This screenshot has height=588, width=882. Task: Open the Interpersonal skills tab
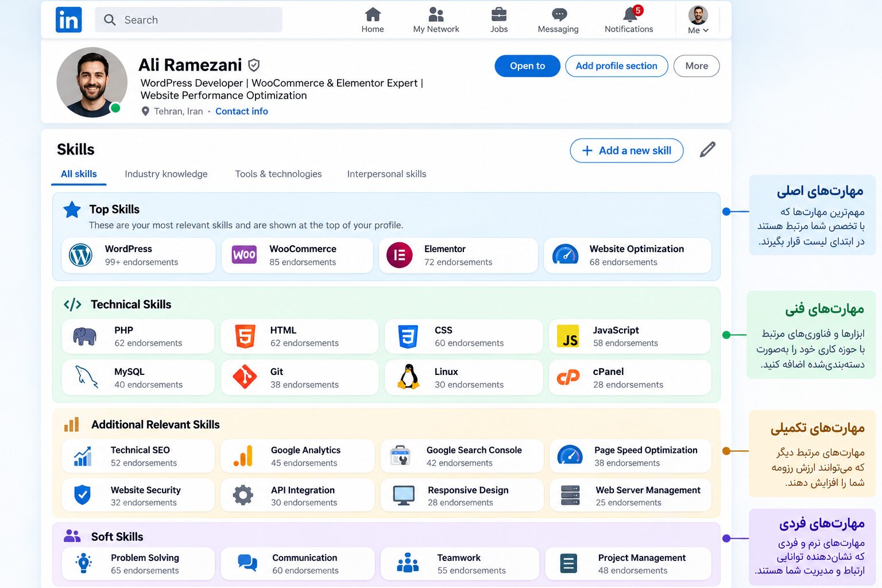386,174
